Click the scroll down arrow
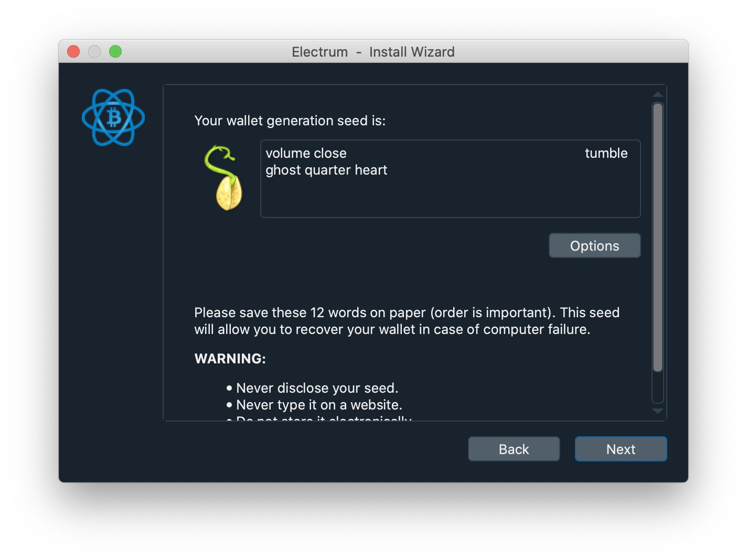The image size is (747, 560). point(657,411)
